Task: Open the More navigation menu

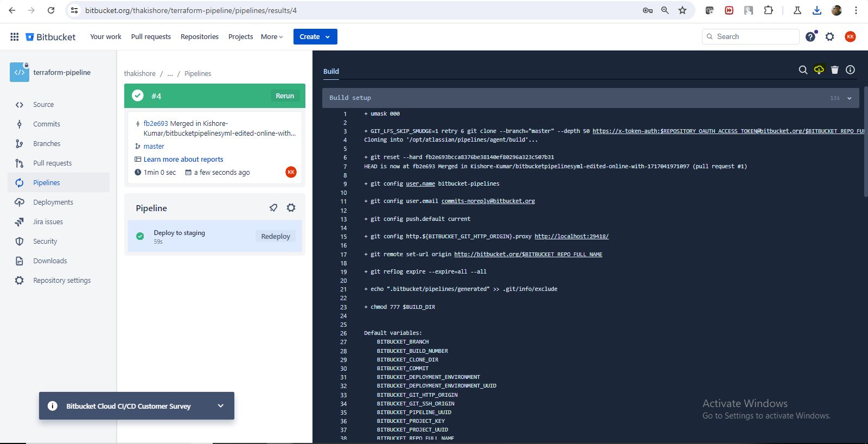Action: point(272,37)
